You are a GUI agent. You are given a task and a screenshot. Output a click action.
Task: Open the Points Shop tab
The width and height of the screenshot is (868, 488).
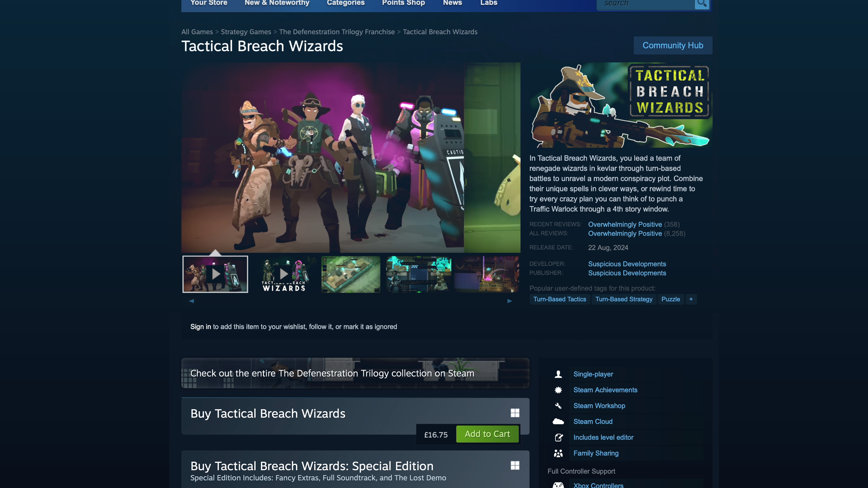(x=403, y=3)
